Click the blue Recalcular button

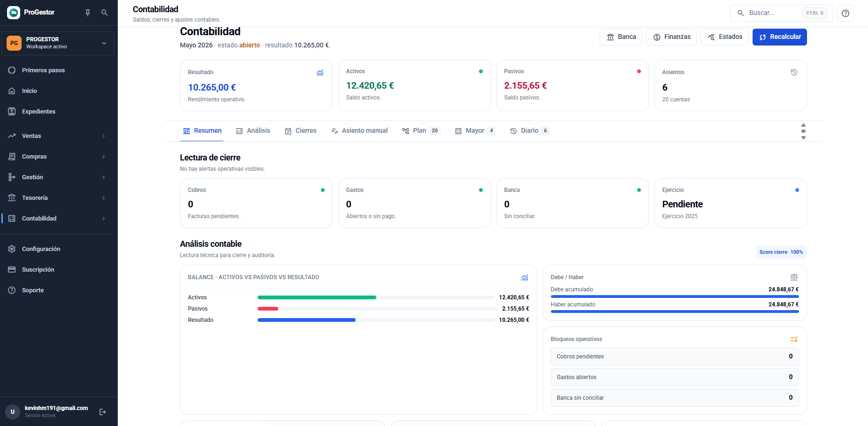780,37
